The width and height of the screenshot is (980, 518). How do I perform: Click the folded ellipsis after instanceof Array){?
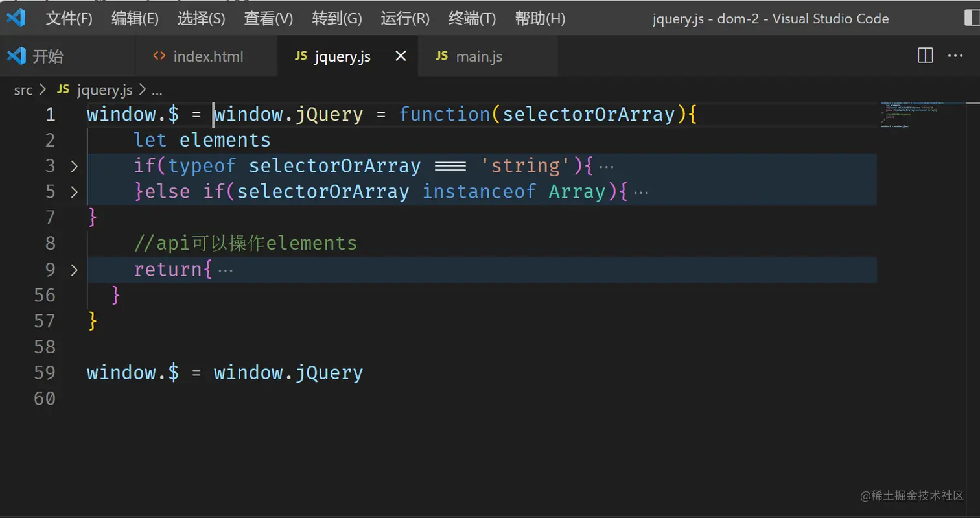640,193
